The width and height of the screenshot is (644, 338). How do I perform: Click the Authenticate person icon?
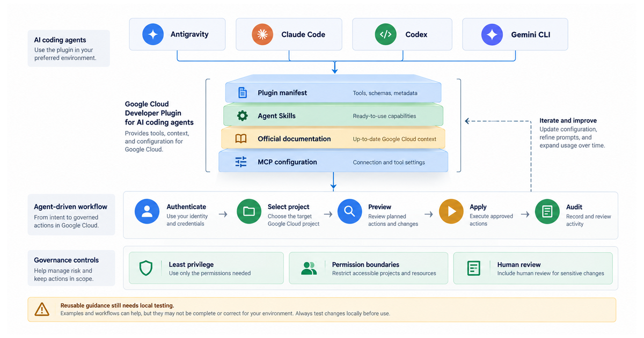coord(147,211)
